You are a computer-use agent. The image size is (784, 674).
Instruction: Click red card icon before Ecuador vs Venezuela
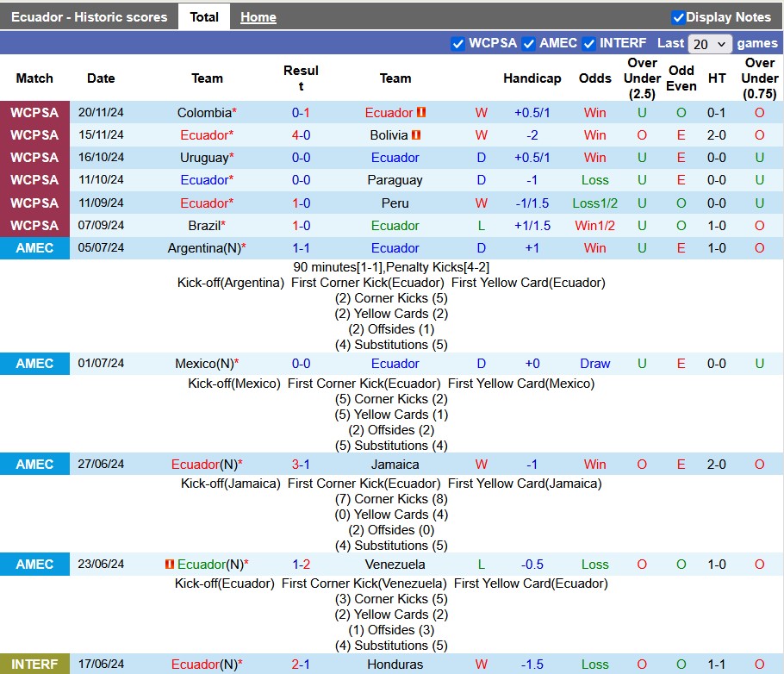point(170,565)
